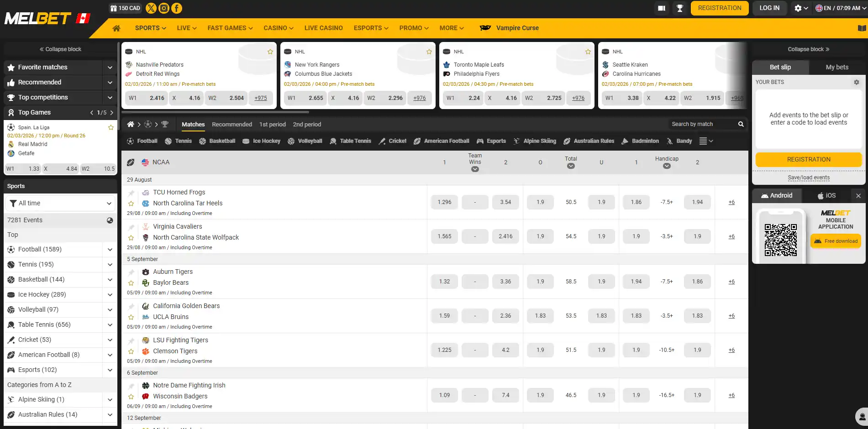Switch to 1st period tab

[273, 124]
